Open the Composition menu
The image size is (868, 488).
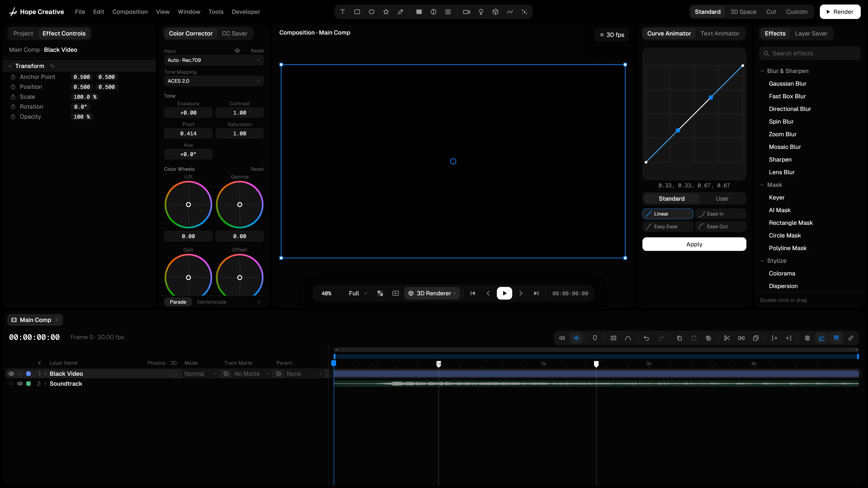[130, 12]
